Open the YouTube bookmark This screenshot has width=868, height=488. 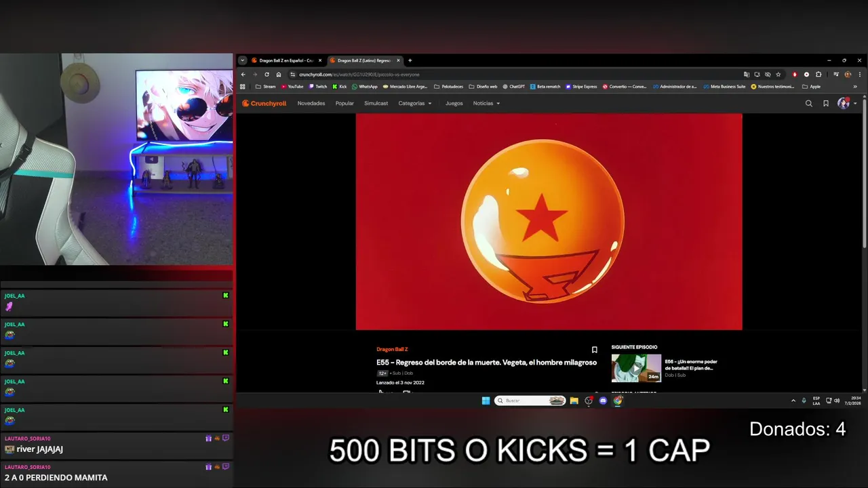[292, 87]
